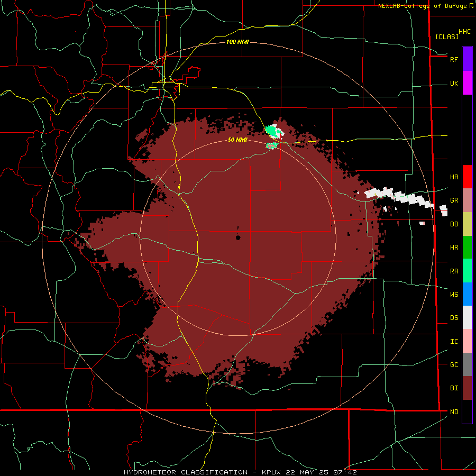Screen dimensions: 476x476
Task: Click the red HA hail swatch
Action: tap(467, 177)
